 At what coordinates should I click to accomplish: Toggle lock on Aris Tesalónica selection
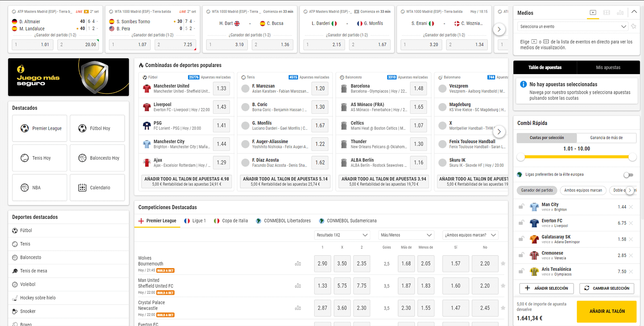[521, 271]
